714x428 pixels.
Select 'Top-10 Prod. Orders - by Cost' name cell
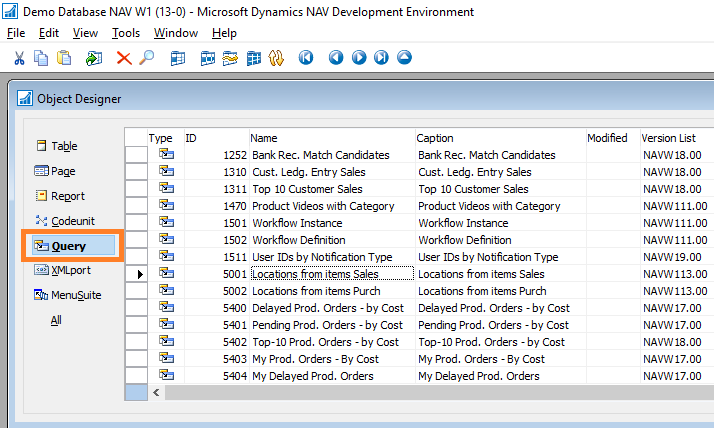pos(332,341)
